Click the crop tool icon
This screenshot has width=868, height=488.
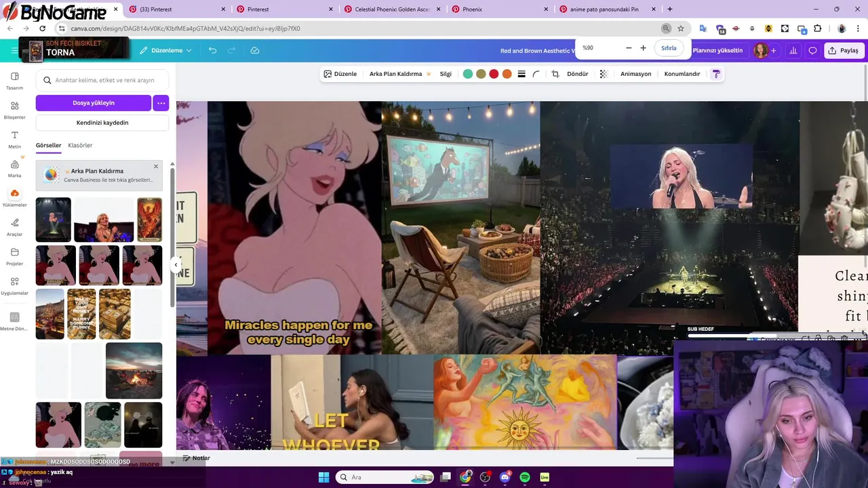pos(555,74)
